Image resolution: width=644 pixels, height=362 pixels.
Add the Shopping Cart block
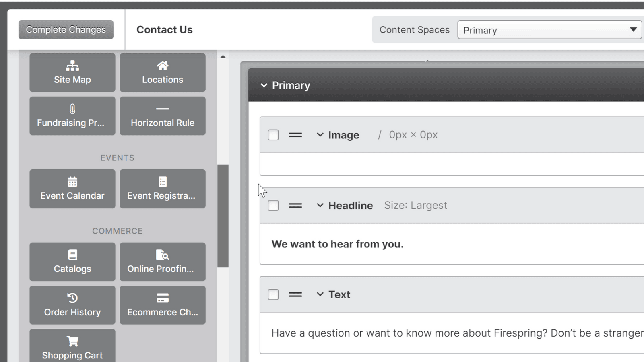72,346
